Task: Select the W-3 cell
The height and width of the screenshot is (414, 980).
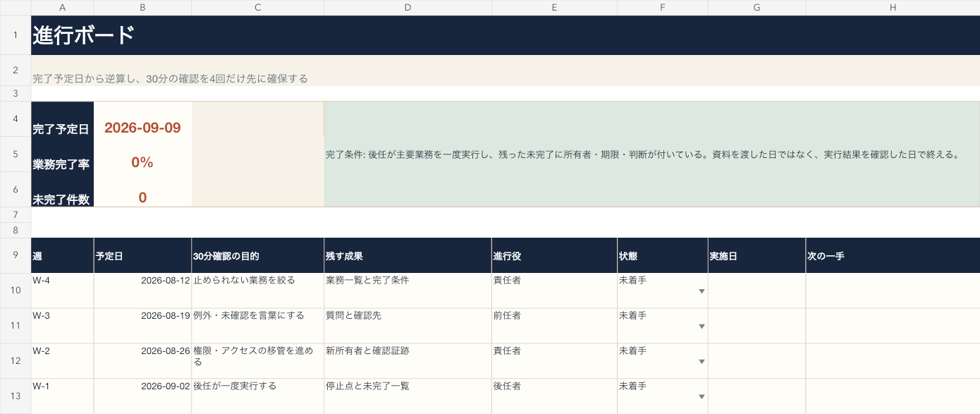Action: point(62,326)
